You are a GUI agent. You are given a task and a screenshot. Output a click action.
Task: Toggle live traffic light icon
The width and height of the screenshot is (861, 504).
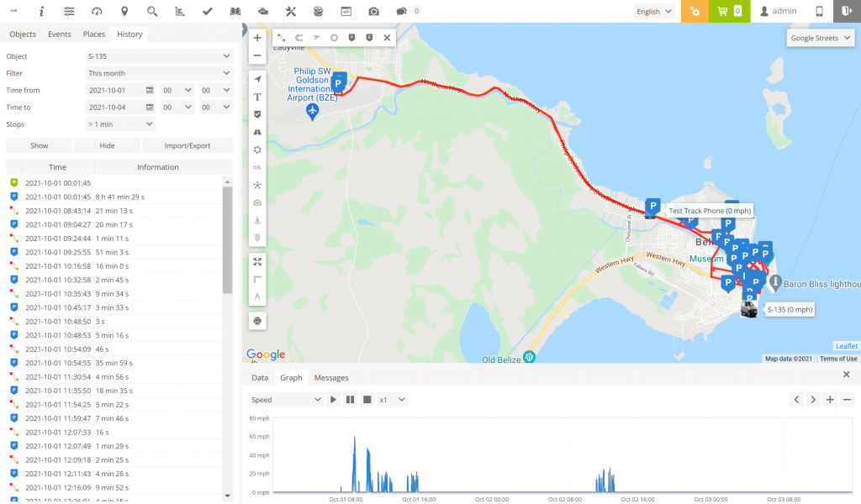[257, 238]
